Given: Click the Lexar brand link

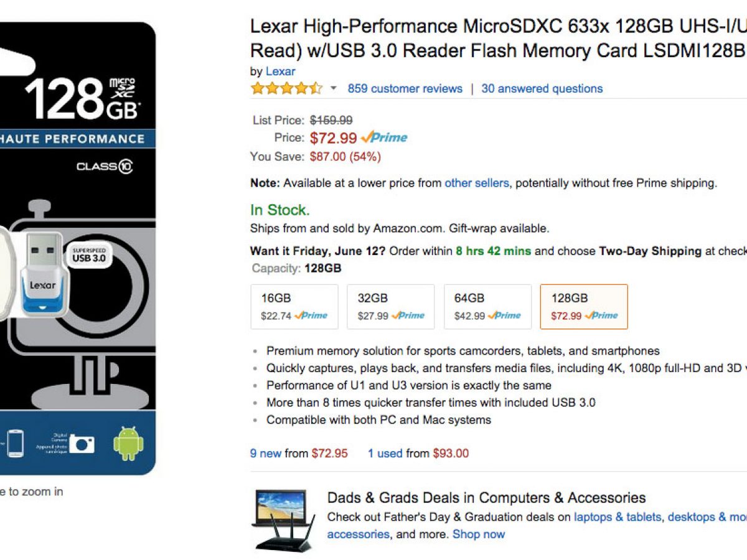Looking at the screenshot, I should (x=280, y=72).
